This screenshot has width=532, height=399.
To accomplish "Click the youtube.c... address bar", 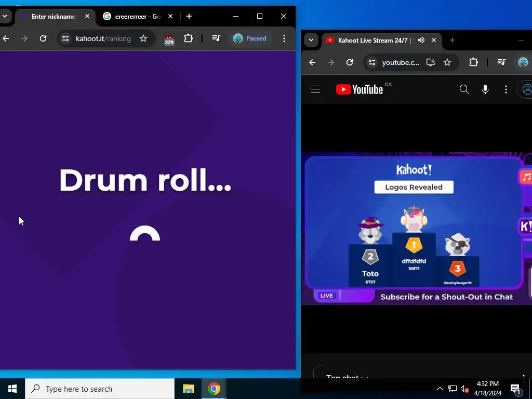I will pyautogui.click(x=401, y=62).
